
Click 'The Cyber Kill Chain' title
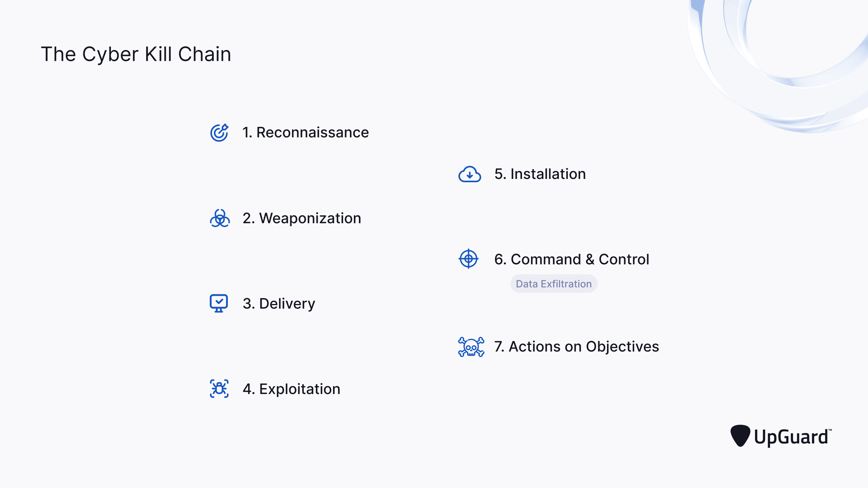pos(136,54)
